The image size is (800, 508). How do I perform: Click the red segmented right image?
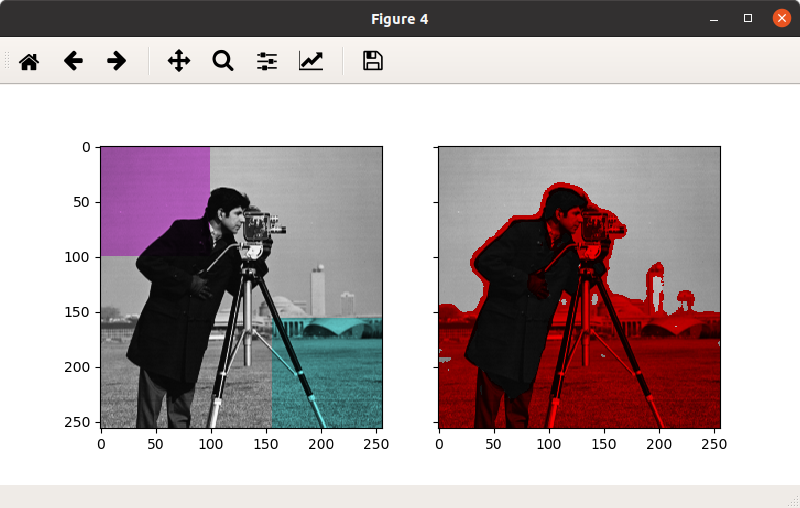coord(580,287)
